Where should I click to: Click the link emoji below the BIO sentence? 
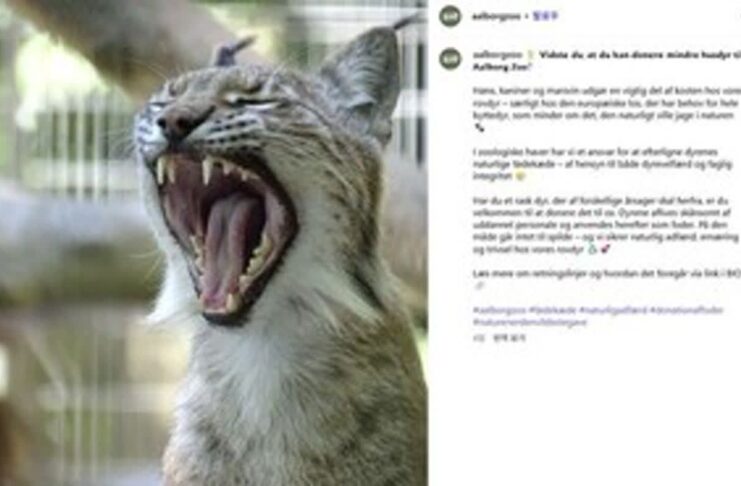tap(479, 286)
